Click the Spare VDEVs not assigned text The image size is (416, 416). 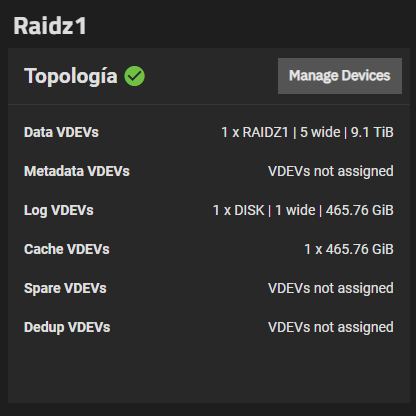(331, 288)
